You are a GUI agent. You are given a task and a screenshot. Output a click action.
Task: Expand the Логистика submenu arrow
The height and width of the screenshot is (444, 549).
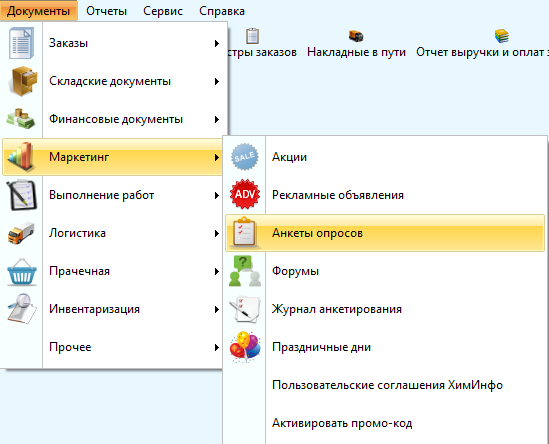(x=217, y=233)
